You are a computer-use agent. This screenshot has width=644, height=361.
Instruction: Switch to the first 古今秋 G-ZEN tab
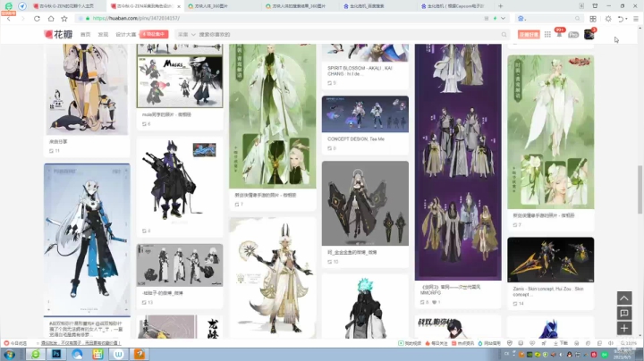point(66,6)
